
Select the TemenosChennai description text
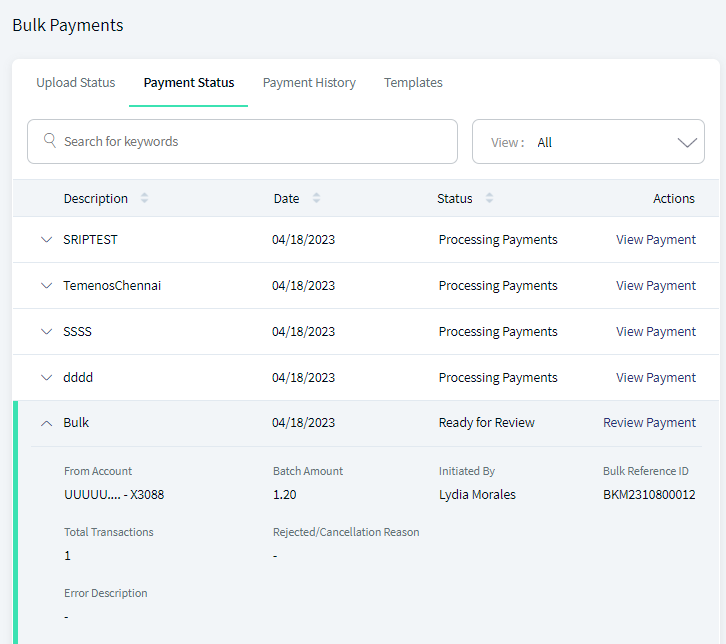point(112,286)
